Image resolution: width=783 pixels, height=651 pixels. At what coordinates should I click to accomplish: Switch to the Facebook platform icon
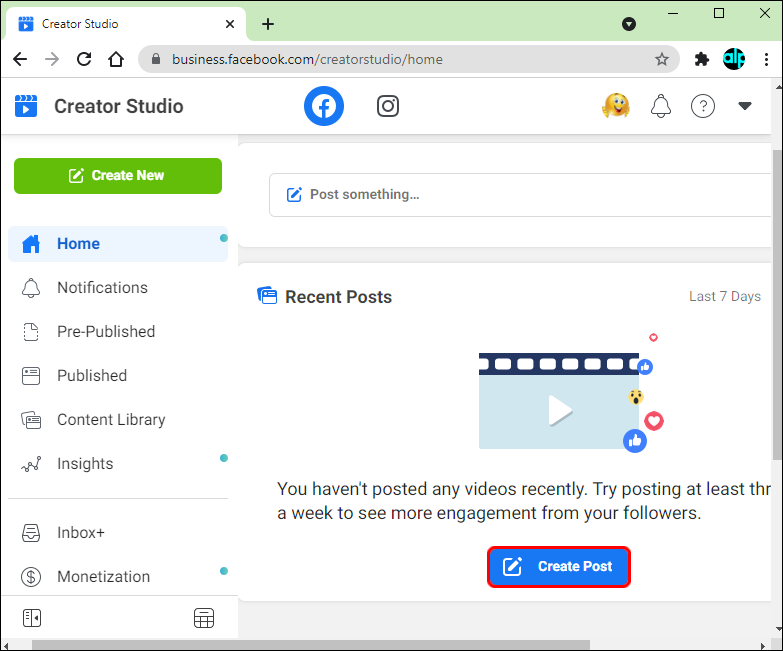(x=324, y=106)
